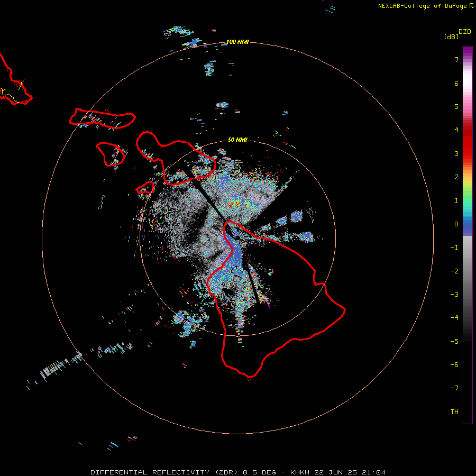Click the Differential Reflectivity caption text
Screen dimensions: 476x476
pyautogui.click(x=237, y=472)
